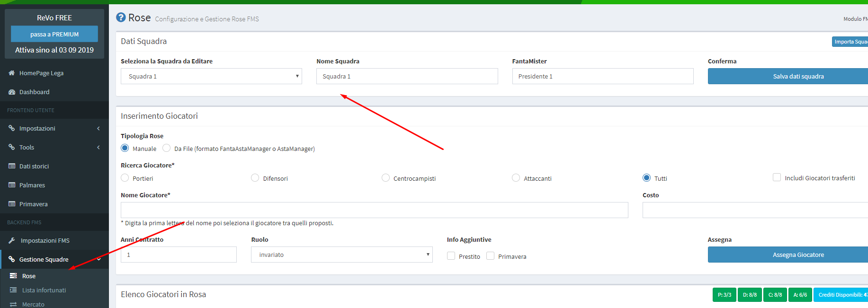This screenshot has width=868, height=308.
Task: Click the blue help question mark icon
Action: tap(121, 18)
